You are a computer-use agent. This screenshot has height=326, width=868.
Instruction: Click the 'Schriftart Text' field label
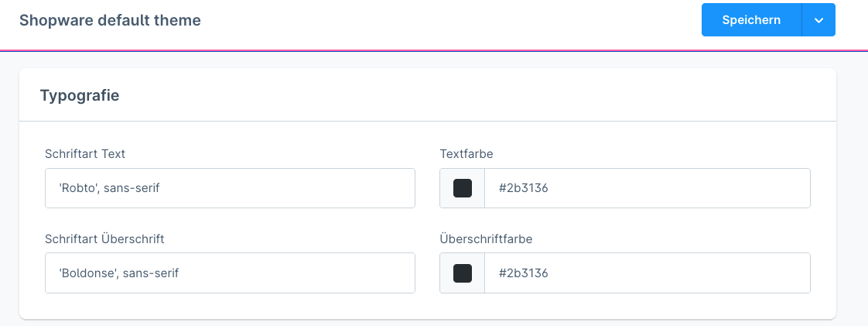(85, 154)
